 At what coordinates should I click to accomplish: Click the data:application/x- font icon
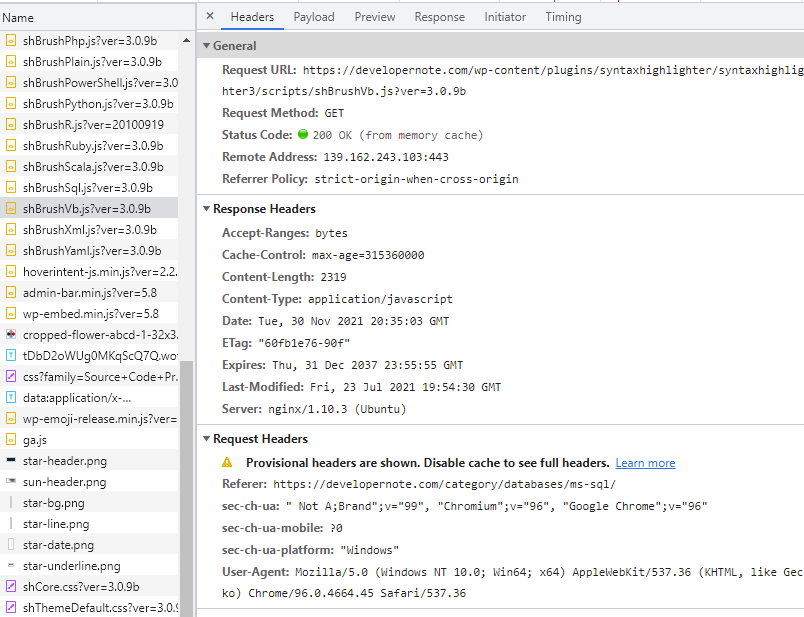coord(10,398)
